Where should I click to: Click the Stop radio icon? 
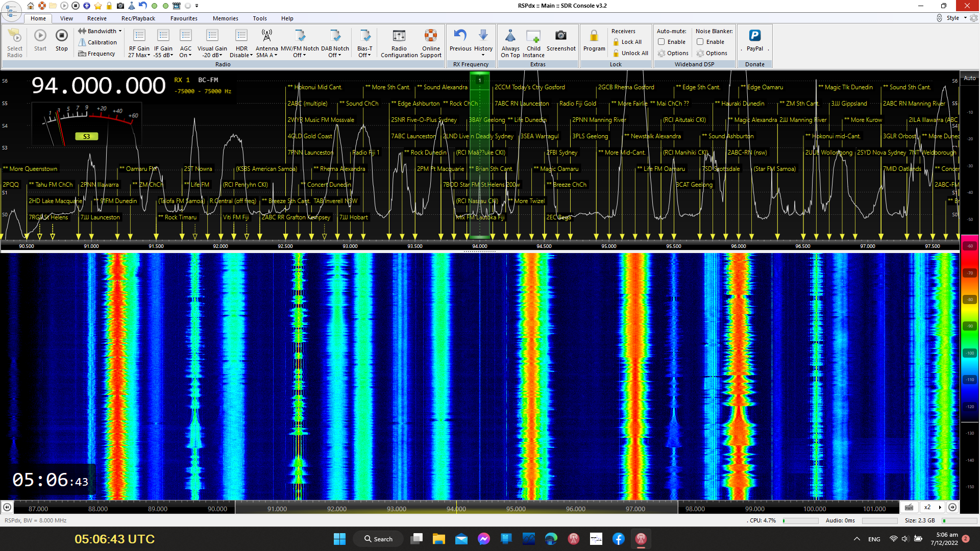point(61,36)
